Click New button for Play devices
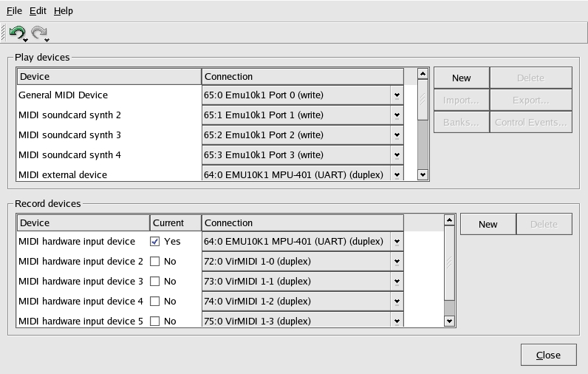Viewport: 588px width, 374px height. tap(461, 78)
